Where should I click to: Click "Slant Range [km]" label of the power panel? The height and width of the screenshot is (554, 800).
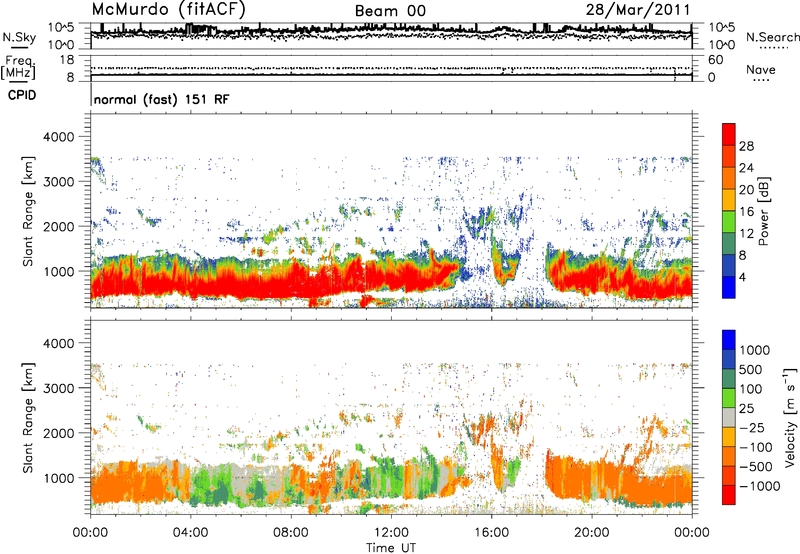click(x=28, y=211)
